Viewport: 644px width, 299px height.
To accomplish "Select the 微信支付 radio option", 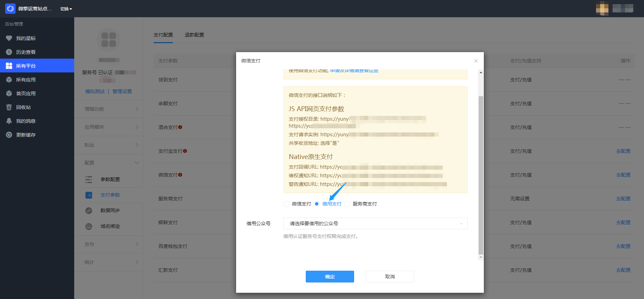I will coord(286,204).
